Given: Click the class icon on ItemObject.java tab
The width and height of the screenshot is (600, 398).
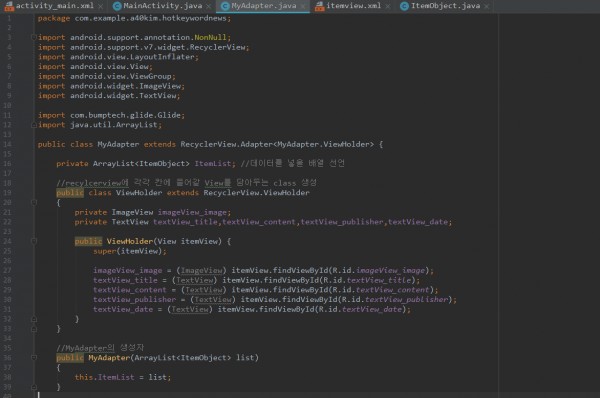Looking at the screenshot, I should (404, 6).
